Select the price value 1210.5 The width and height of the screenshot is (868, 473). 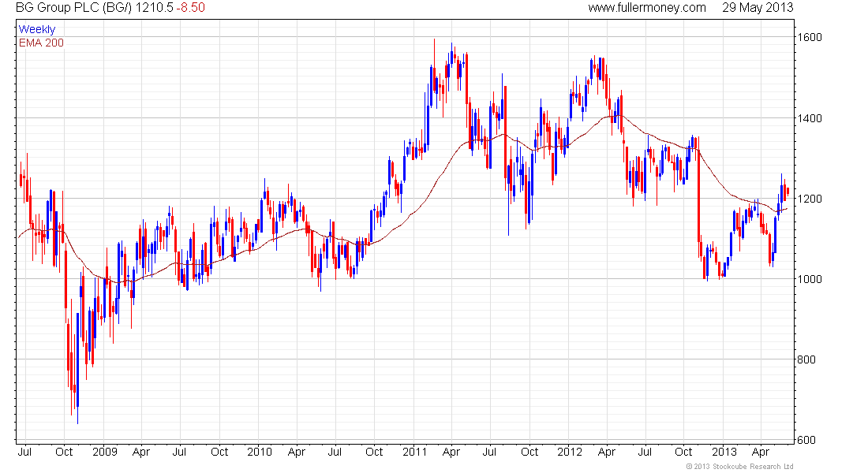155,8
